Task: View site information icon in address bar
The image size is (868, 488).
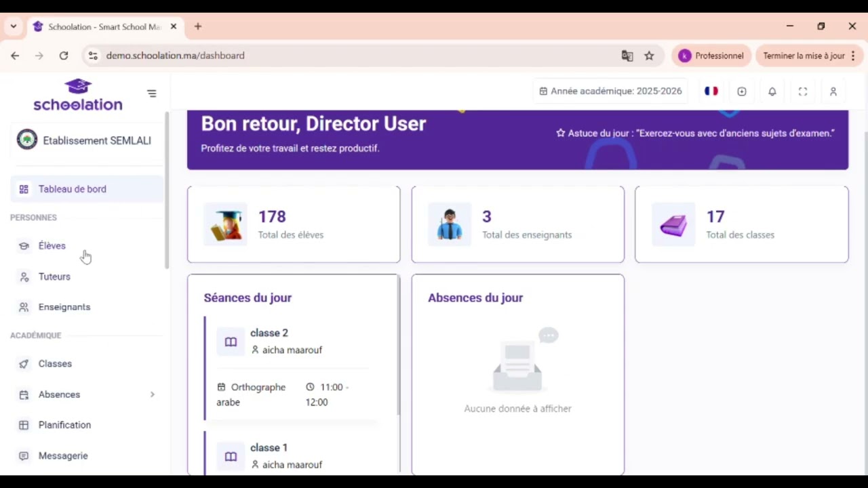Action: 93,56
